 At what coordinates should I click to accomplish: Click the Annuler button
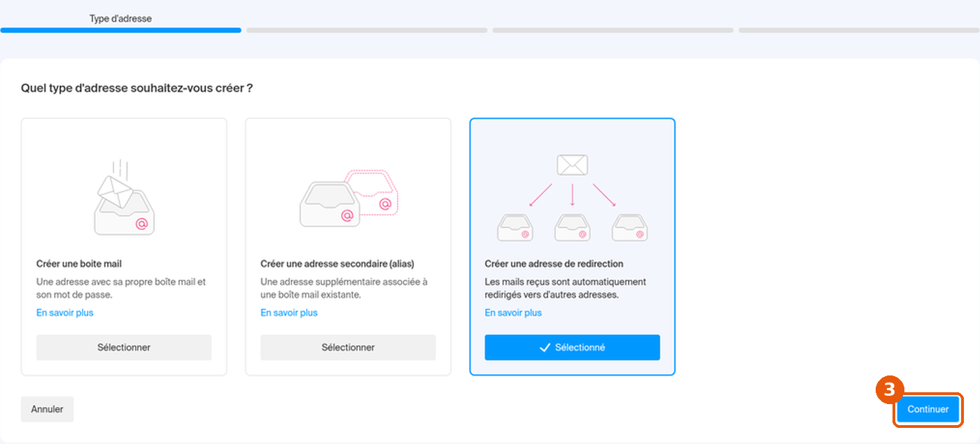point(47,409)
